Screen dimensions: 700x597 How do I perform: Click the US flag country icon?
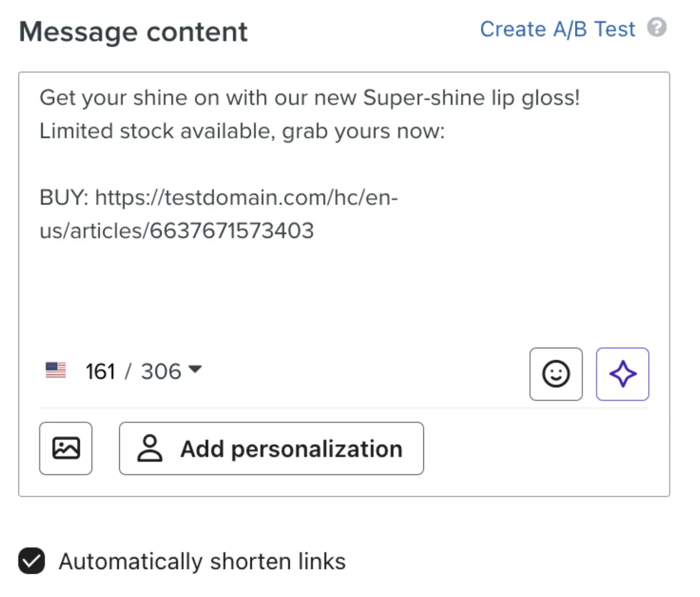pyautogui.click(x=56, y=370)
